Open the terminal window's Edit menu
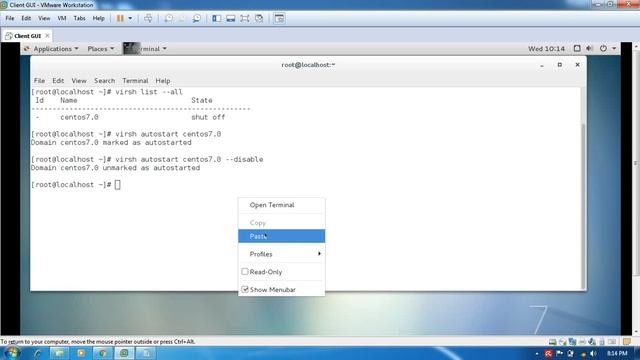This screenshot has height=360, width=640. [58, 81]
